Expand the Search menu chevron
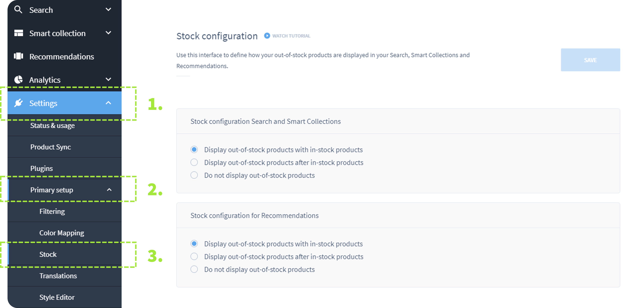The image size is (644, 308). [108, 10]
